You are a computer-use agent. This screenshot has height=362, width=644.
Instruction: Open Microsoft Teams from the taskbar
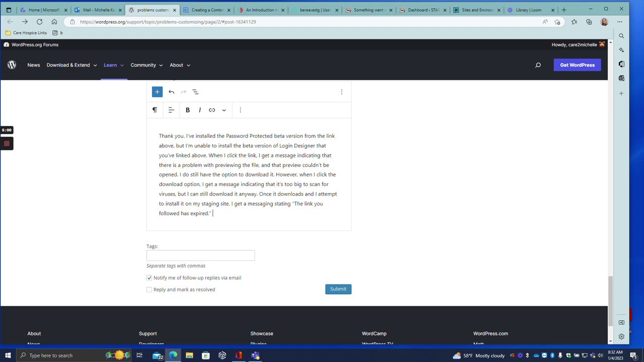pos(255,355)
